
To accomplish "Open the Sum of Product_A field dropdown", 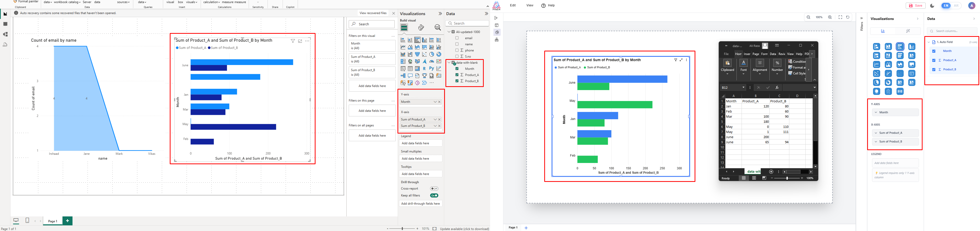I will (435, 119).
